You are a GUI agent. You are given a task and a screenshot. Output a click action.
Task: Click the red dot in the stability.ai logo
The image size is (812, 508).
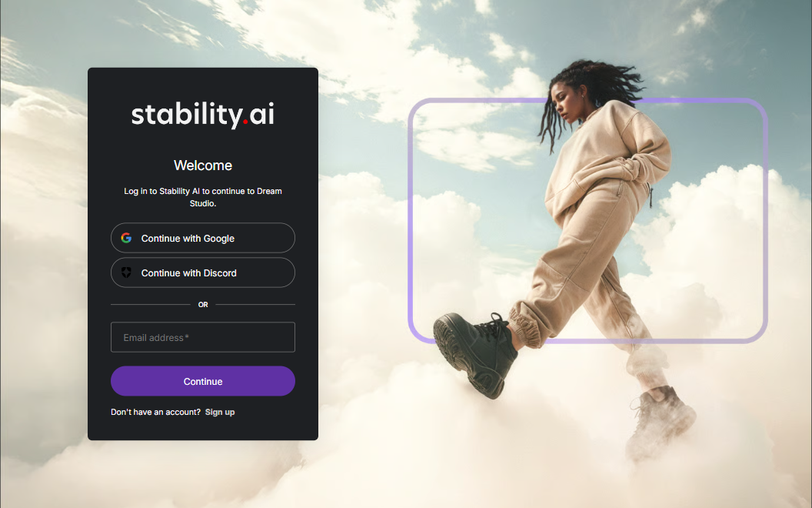point(245,123)
